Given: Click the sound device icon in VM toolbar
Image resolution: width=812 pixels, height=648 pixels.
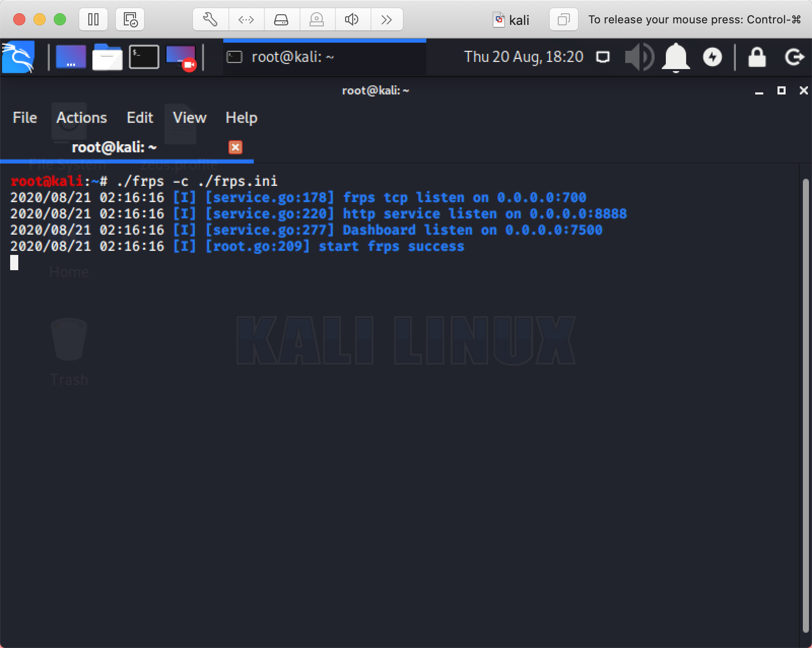Looking at the screenshot, I should (352, 19).
